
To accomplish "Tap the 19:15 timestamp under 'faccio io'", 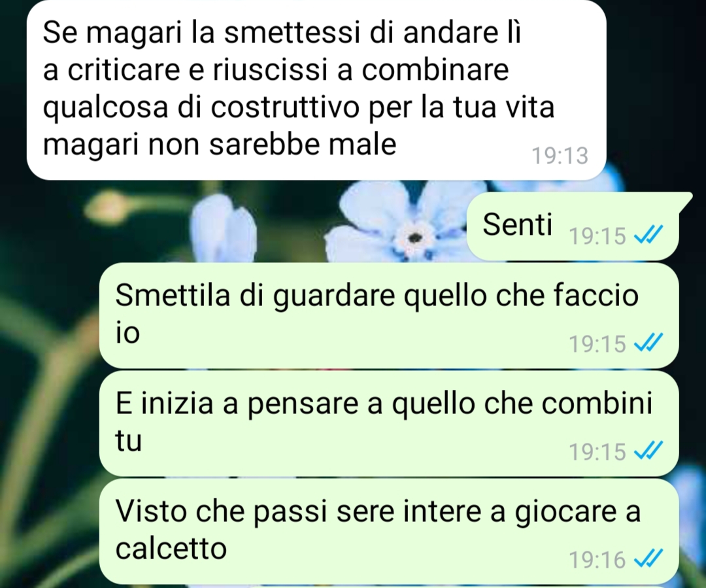I will coord(597,344).
